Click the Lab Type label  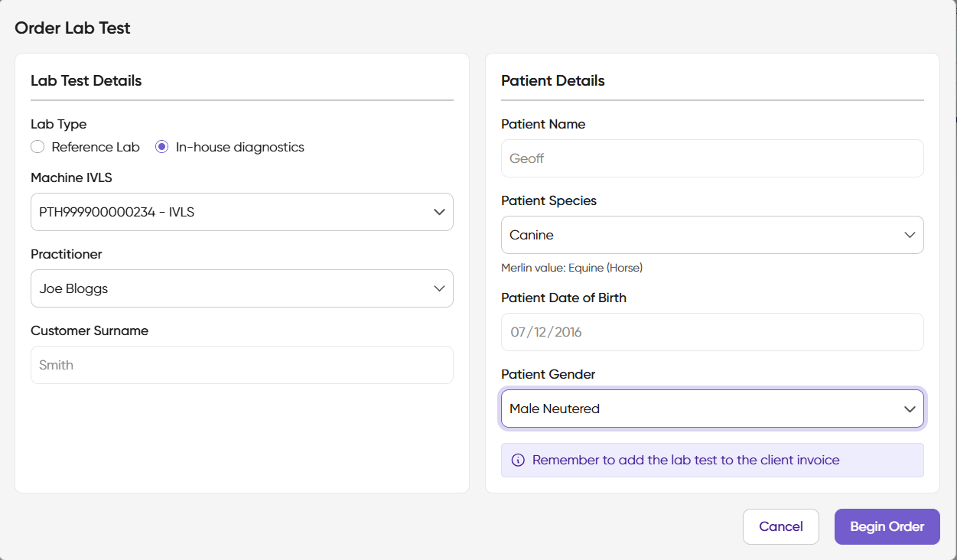point(58,124)
